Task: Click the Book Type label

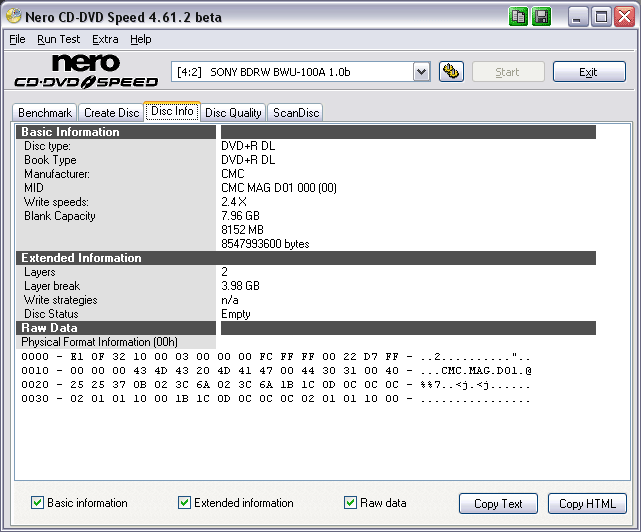Action: (50, 160)
